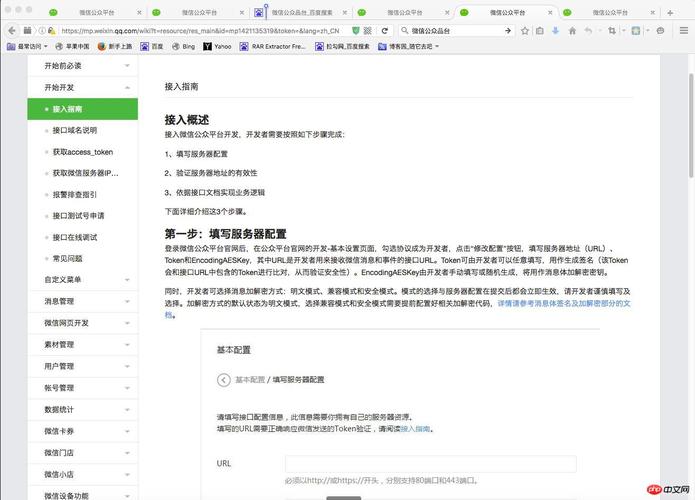The height and width of the screenshot is (500, 695).
Task: Expand the 消息管理 sidebar section
Action: click(x=83, y=301)
